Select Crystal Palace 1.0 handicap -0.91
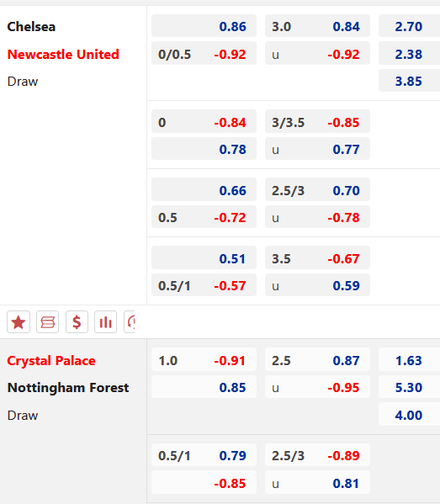Screen dimensions: 440x504 point(204,359)
